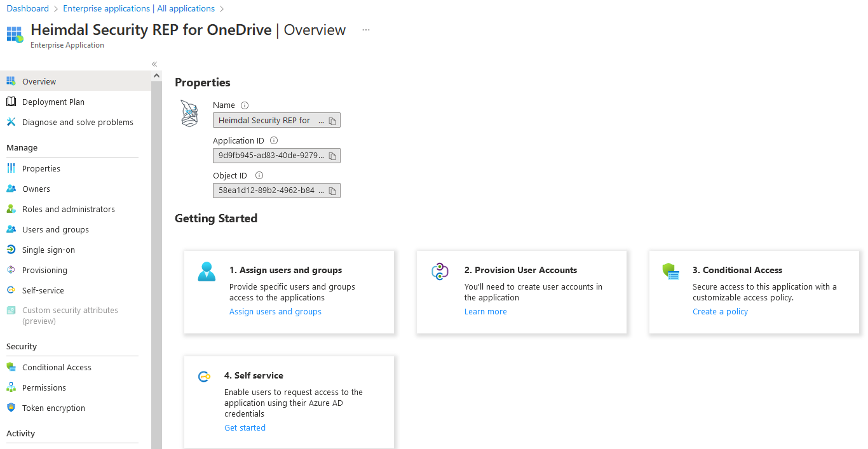Click the Heimdal application logo image
The height and width of the screenshot is (449, 868).
tap(189, 113)
